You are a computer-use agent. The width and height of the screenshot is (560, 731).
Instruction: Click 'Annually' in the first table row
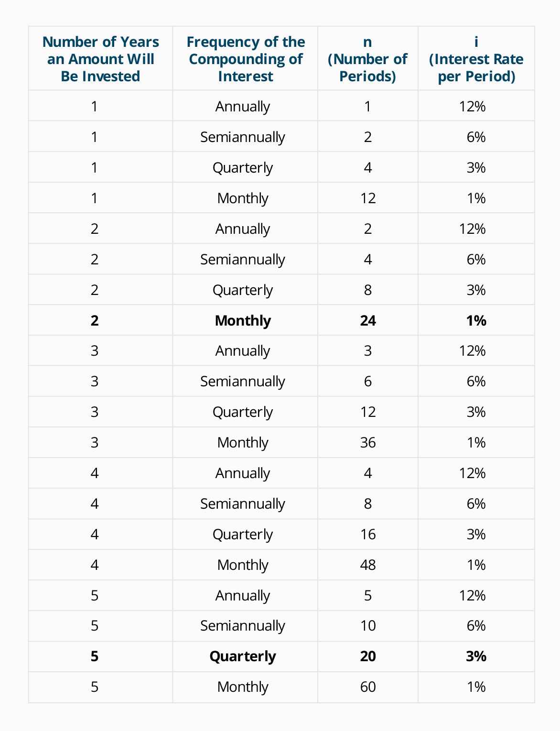point(243,107)
